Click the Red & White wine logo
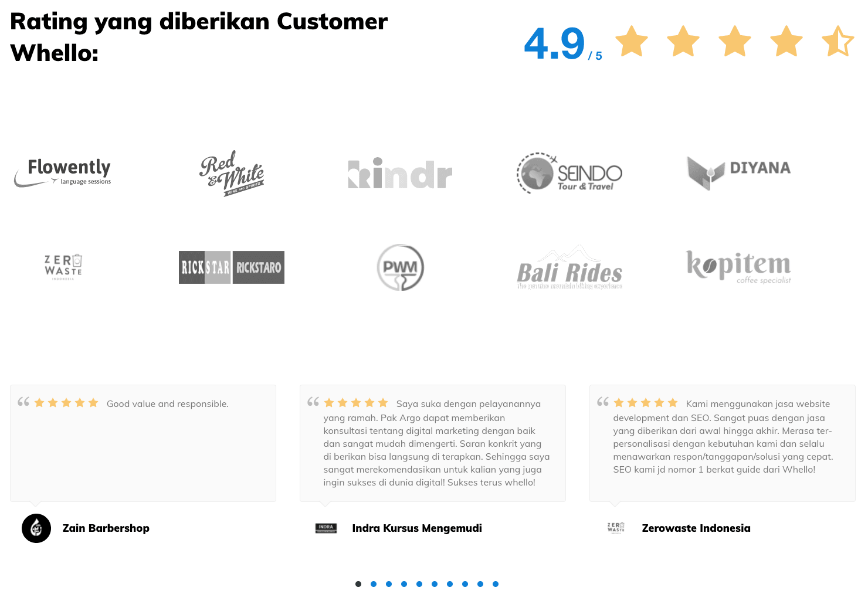 [x=232, y=173]
